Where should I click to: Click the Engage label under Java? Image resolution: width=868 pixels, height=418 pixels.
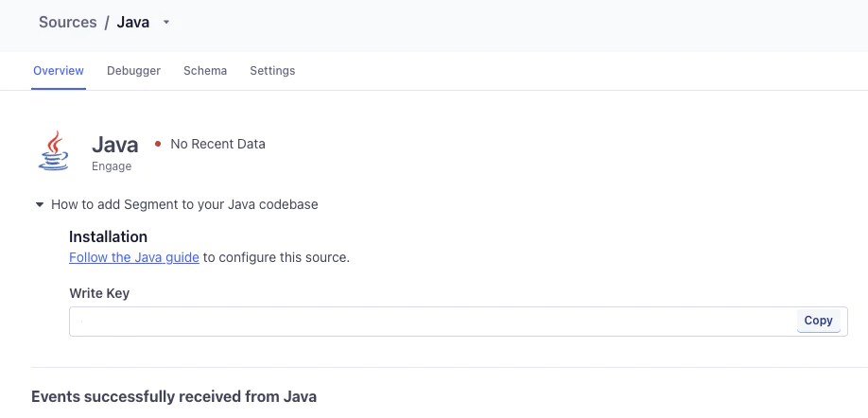[112, 166]
